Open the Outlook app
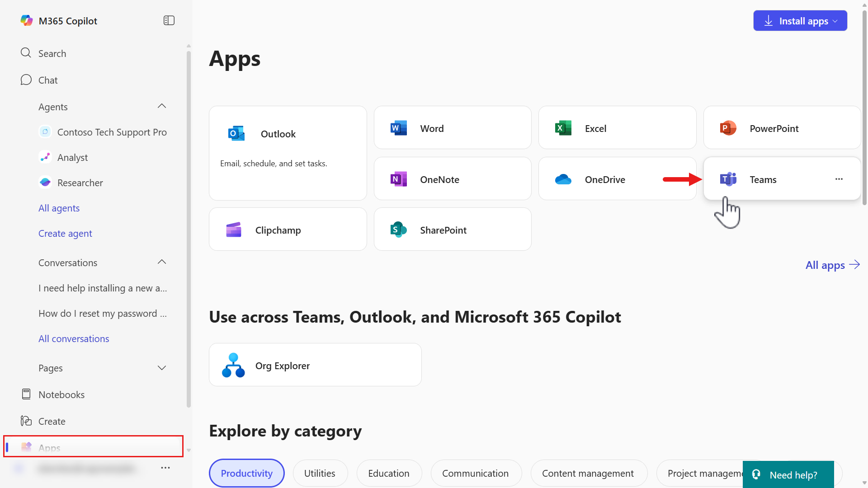Viewport: 868px width, 488px height. [288, 134]
